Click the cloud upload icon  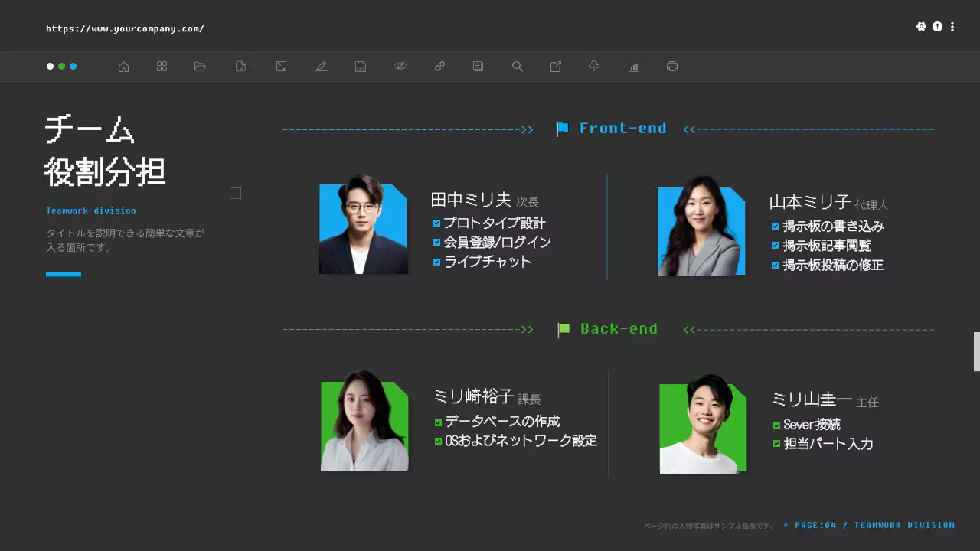(x=594, y=67)
